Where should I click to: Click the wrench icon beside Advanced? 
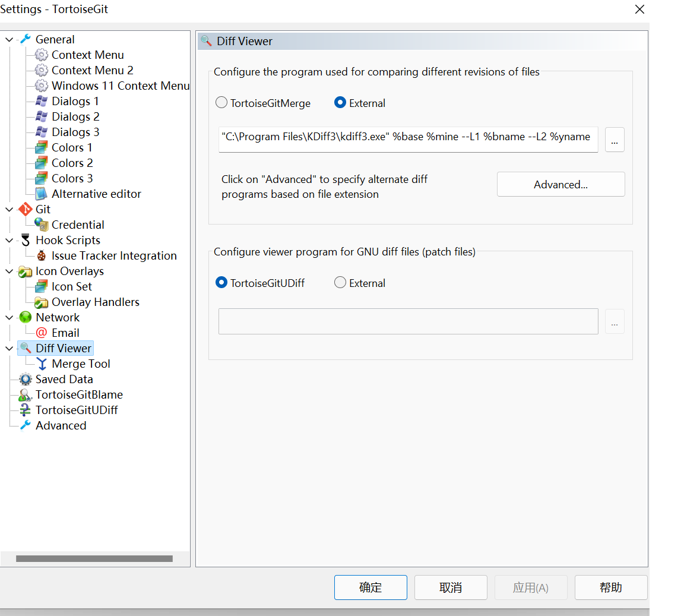pos(26,425)
